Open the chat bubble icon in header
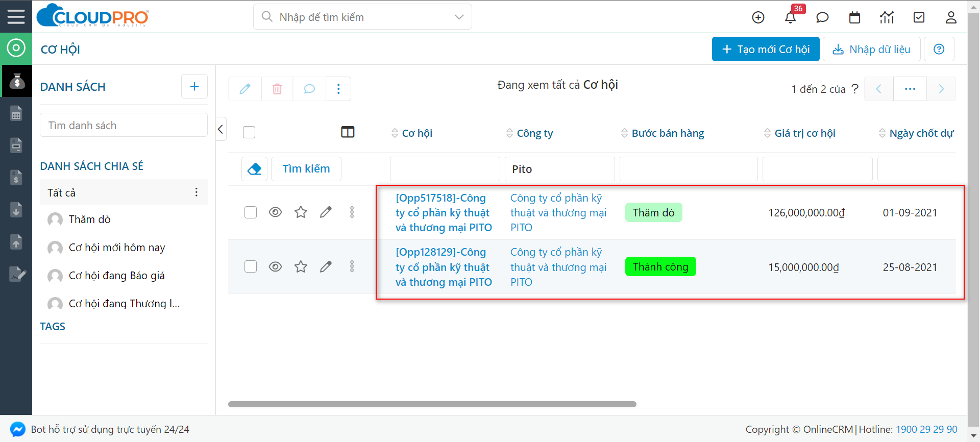The width and height of the screenshot is (980, 442). pos(822,17)
